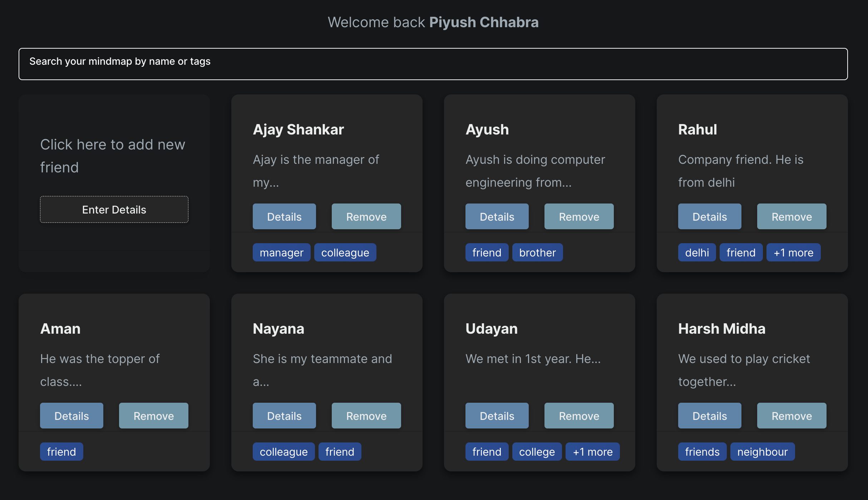Click the brother tag on Ayush's card

coord(537,253)
